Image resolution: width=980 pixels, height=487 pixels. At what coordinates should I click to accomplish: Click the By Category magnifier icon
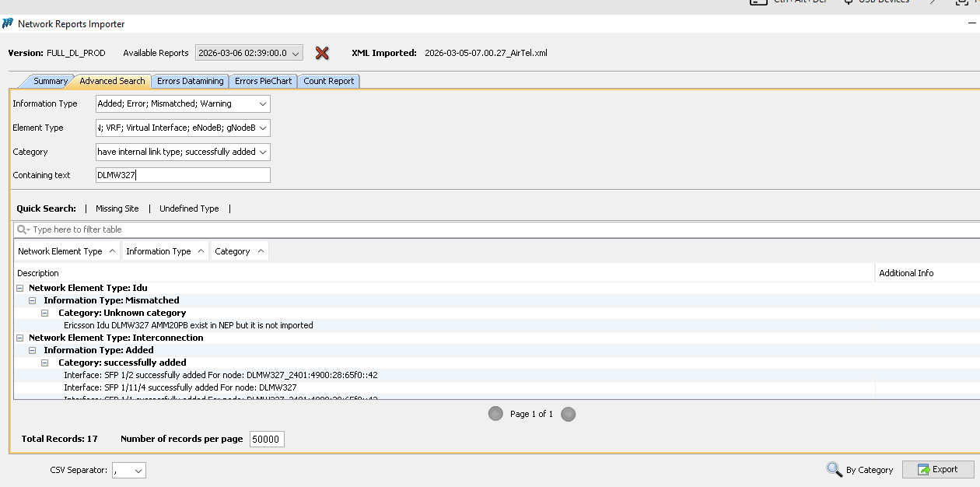click(x=834, y=469)
